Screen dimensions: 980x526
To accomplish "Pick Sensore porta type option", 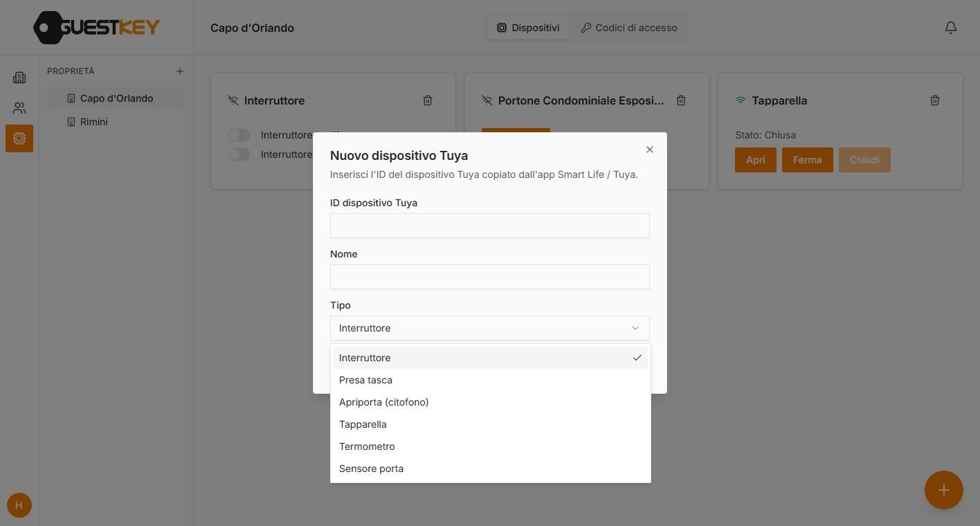I will (x=491, y=469).
